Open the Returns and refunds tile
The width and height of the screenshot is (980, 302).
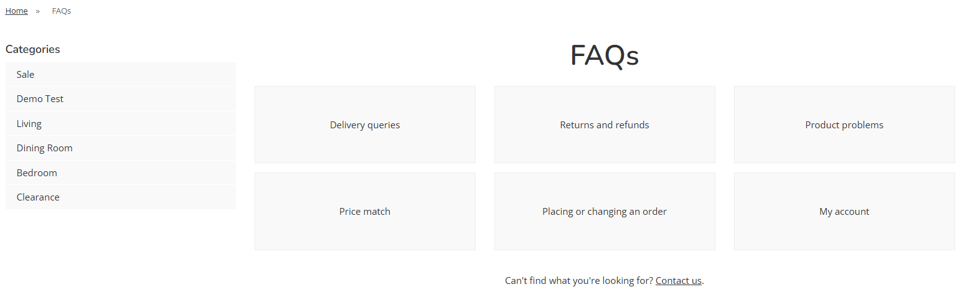pyautogui.click(x=604, y=125)
